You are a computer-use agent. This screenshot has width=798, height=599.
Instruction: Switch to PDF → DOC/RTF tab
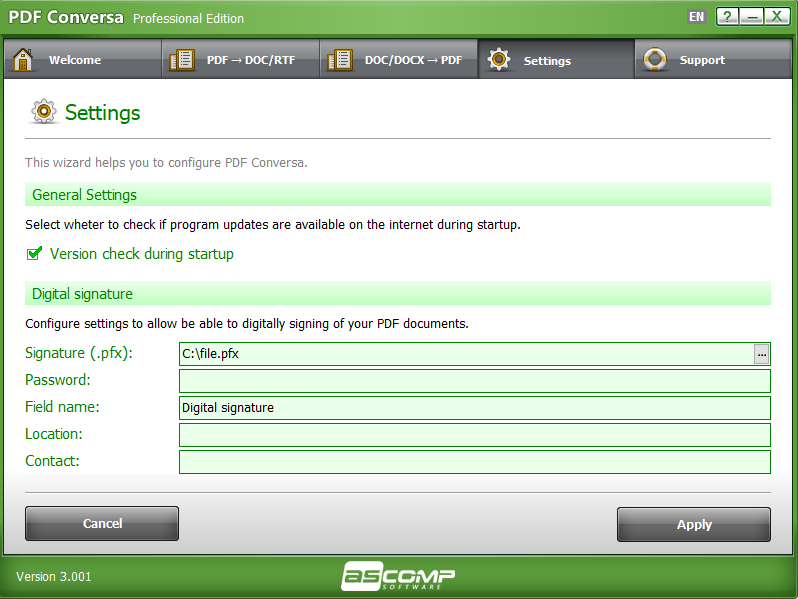(x=241, y=60)
